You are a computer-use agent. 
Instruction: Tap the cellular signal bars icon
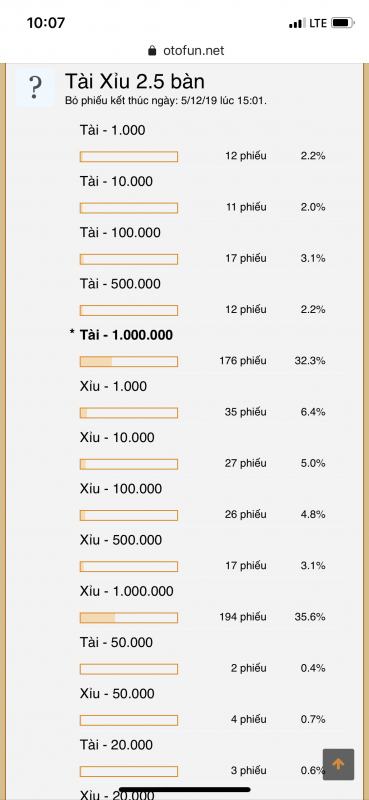[x=297, y=23]
